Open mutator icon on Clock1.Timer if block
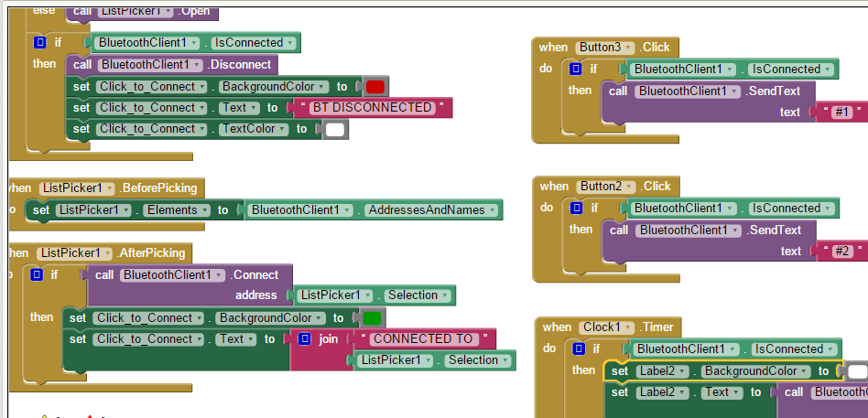The height and width of the screenshot is (418, 868). (579, 348)
